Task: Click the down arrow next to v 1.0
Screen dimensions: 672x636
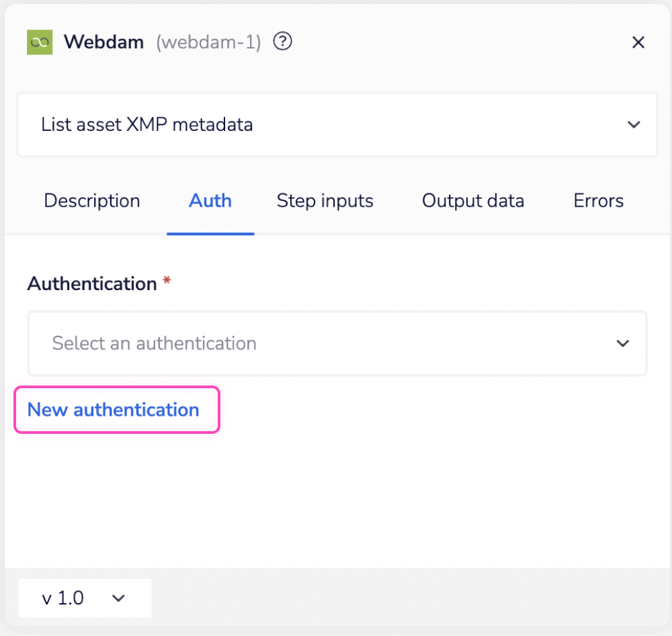Action: point(118,598)
